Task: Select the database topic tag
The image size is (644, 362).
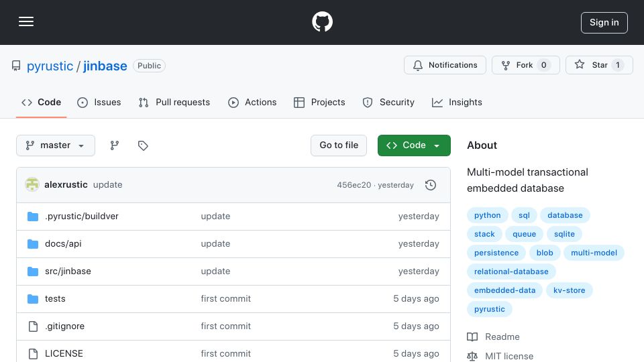Action: (x=565, y=215)
